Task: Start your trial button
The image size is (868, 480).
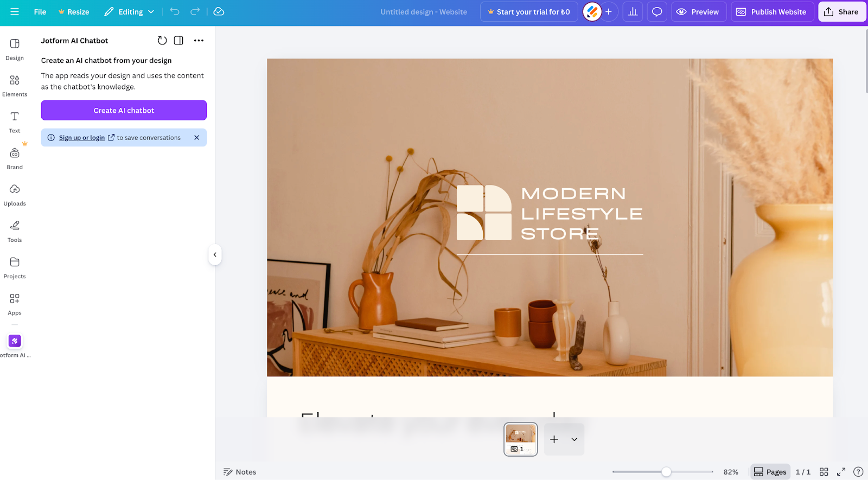Action: tap(529, 11)
